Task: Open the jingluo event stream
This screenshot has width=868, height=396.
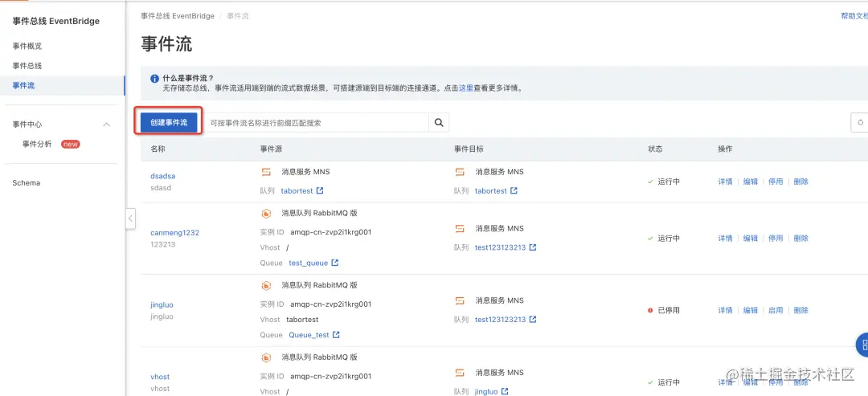Action: pos(162,304)
